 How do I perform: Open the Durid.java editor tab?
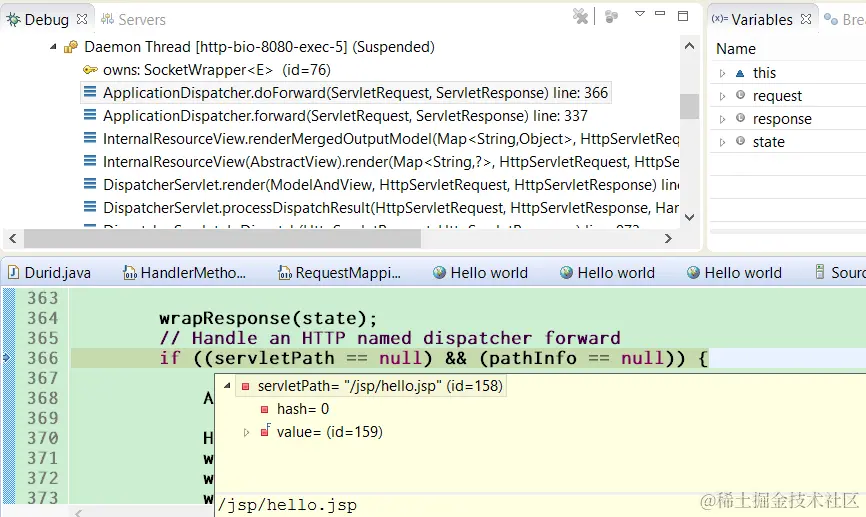(x=50, y=273)
